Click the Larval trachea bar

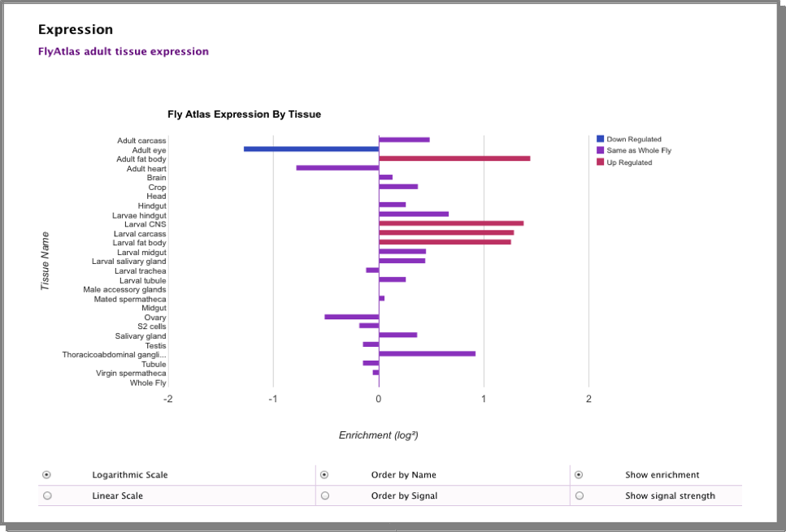tap(372, 270)
